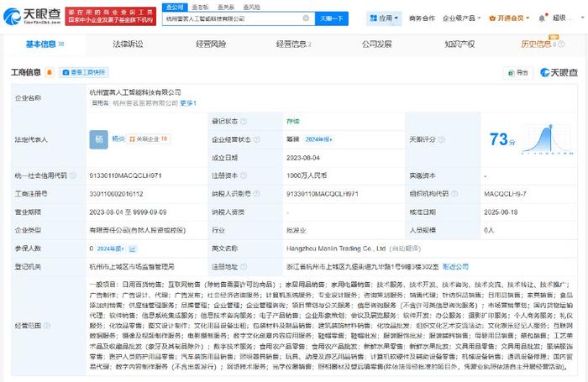Click the 天眼一下 search button

tap(332, 18)
